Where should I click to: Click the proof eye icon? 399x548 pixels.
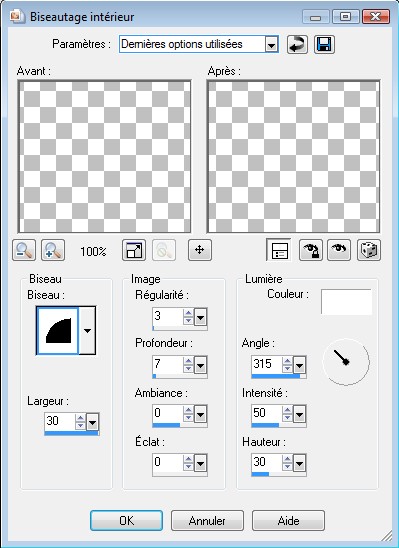(339, 250)
